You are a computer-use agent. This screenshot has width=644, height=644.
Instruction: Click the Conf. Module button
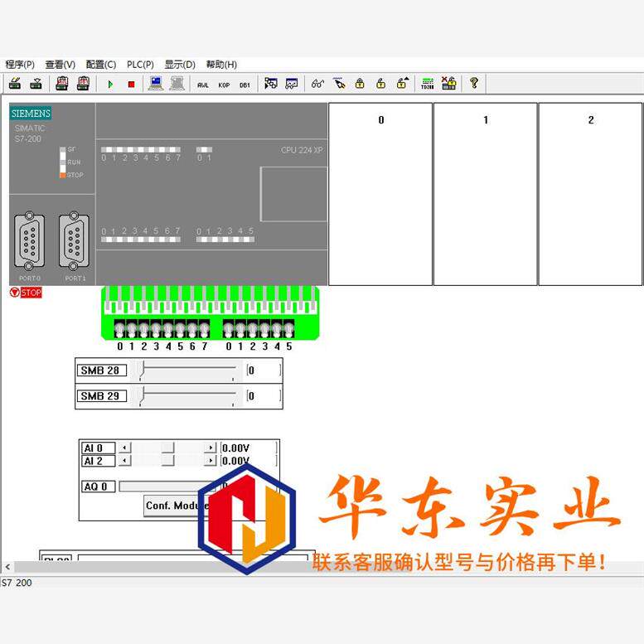point(177,506)
